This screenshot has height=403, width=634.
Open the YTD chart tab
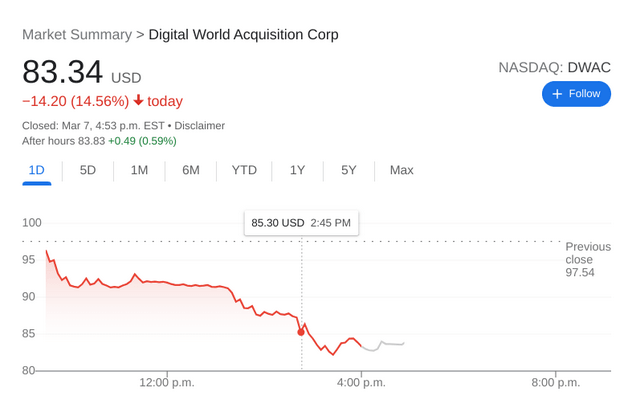(244, 170)
